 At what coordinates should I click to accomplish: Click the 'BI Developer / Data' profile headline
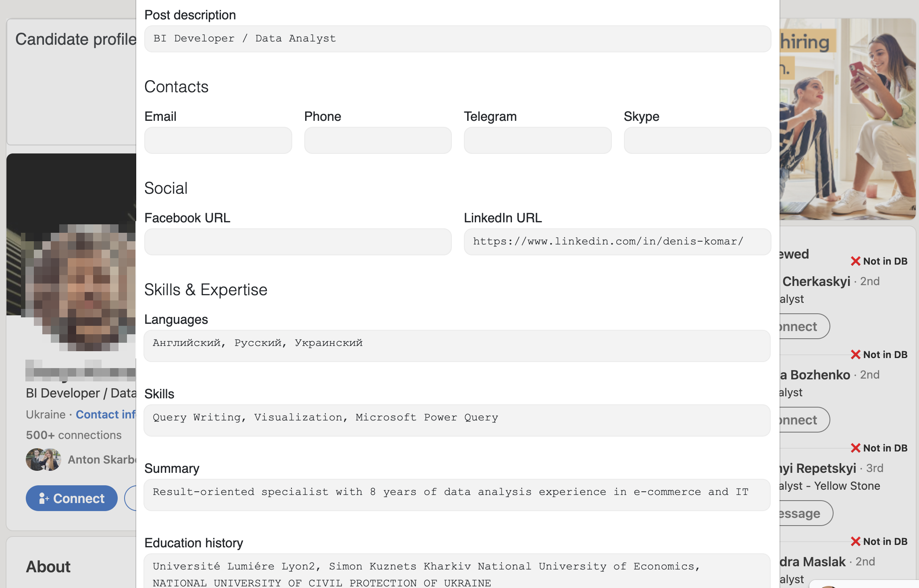pyautogui.click(x=81, y=393)
